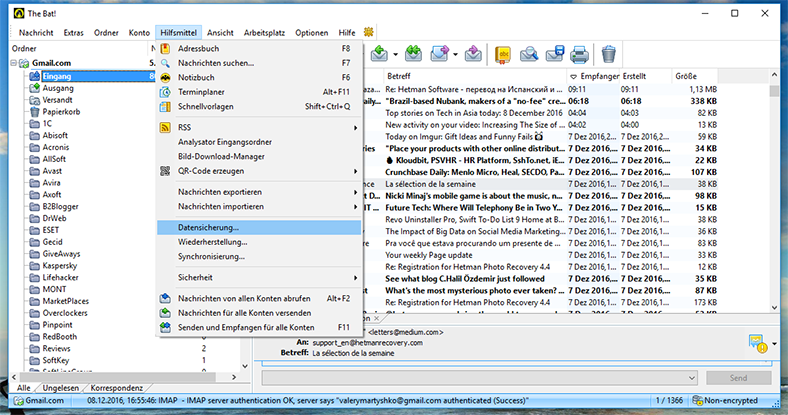Screen dimensions: 788x415
Task: Click the message flag warning icon in preview header
Action: [x=758, y=344]
